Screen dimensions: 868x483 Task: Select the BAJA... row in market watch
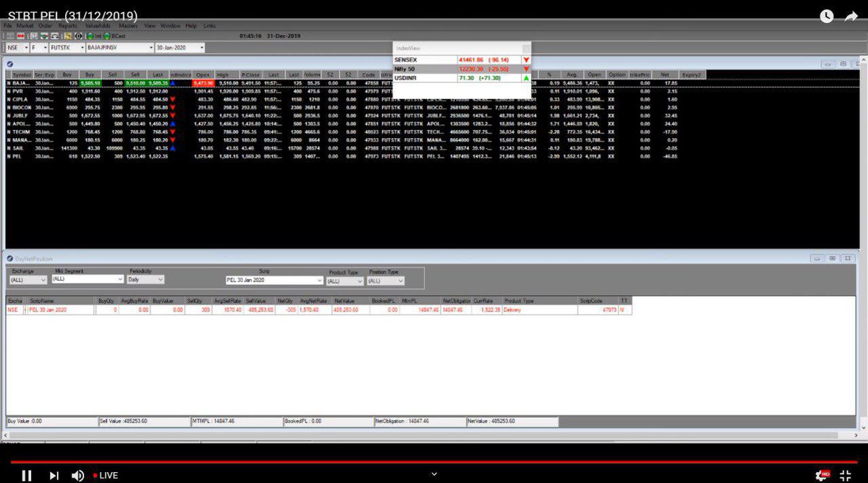pyautogui.click(x=354, y=83)
